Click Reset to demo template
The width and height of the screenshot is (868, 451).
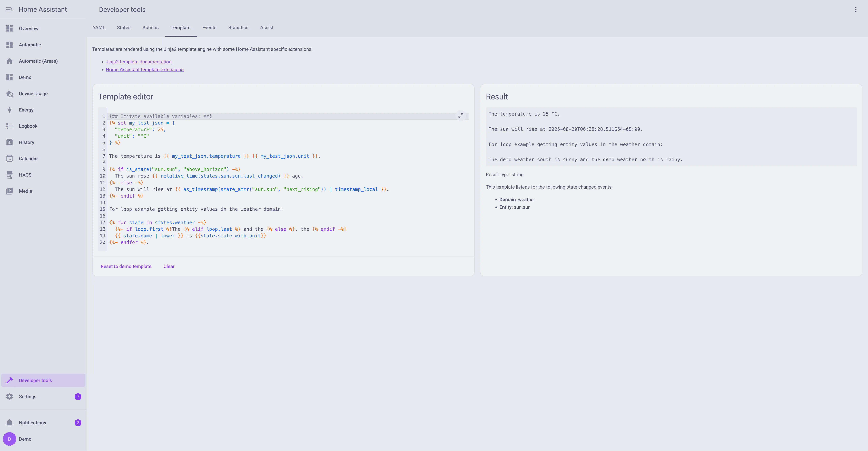pyautogui.click(x=126, y=266)
